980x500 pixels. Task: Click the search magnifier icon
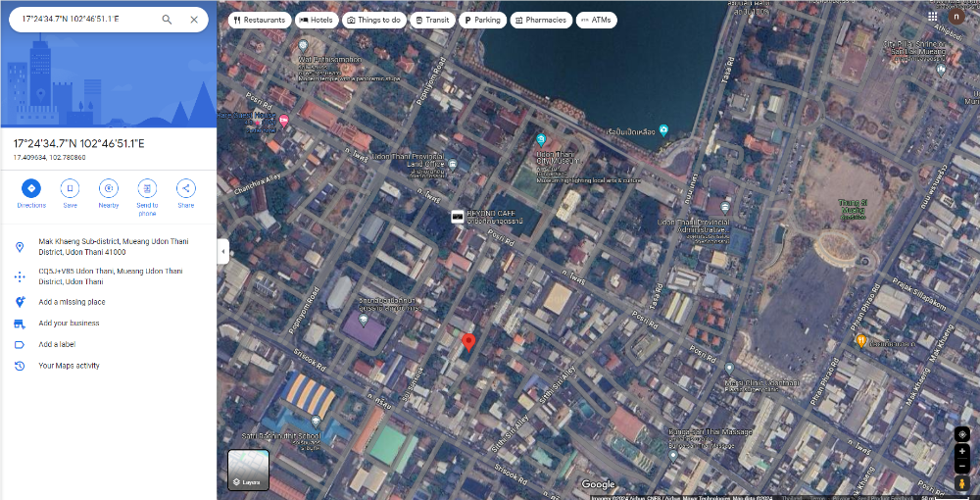[x=167, y=20]
